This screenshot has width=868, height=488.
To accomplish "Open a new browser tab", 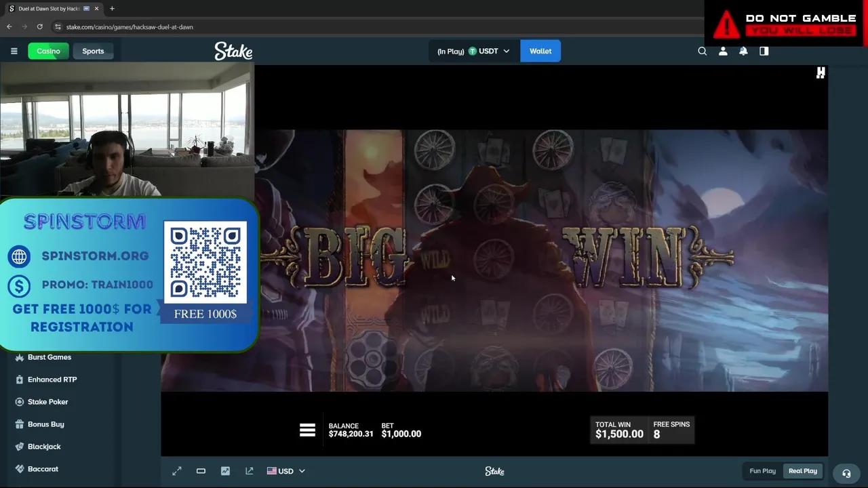I will click(112, 9).
